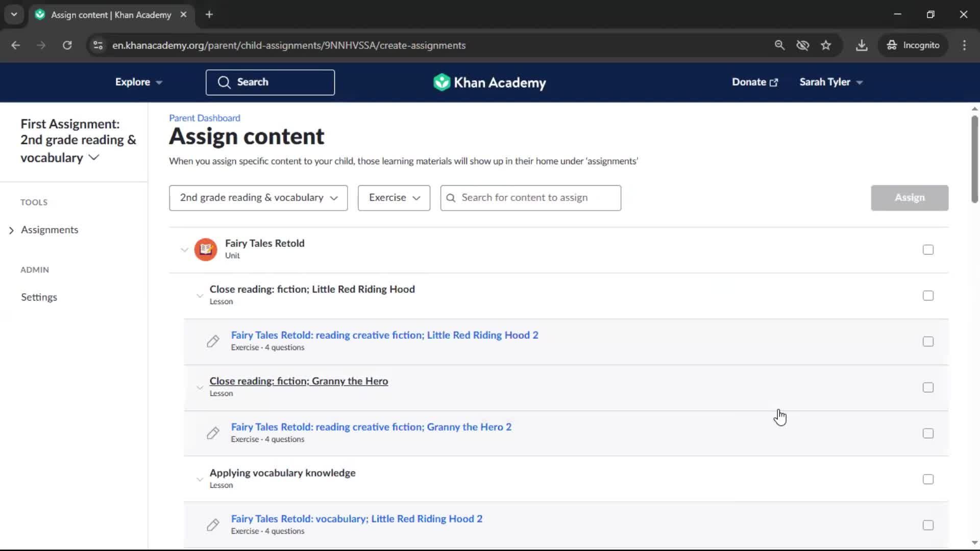The image size is (980, 551).
Task: Click the Assign button
Action: (x=910, y=198)
